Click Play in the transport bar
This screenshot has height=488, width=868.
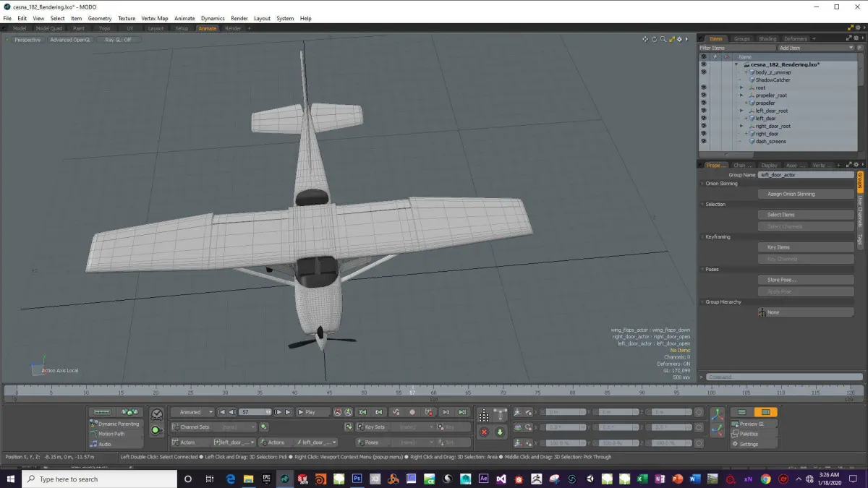[312, 412]
